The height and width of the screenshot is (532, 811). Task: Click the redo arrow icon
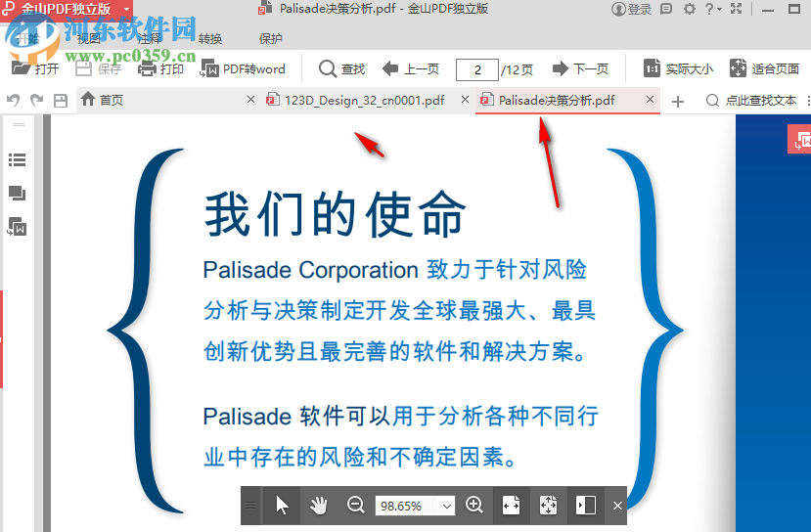pyautogui.click(x=37, y=100)
